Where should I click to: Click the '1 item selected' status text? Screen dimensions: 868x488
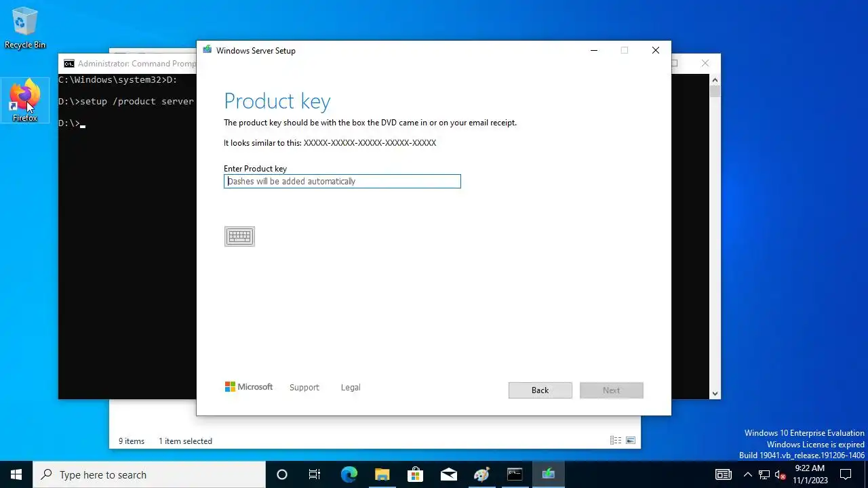pos(185,441)
